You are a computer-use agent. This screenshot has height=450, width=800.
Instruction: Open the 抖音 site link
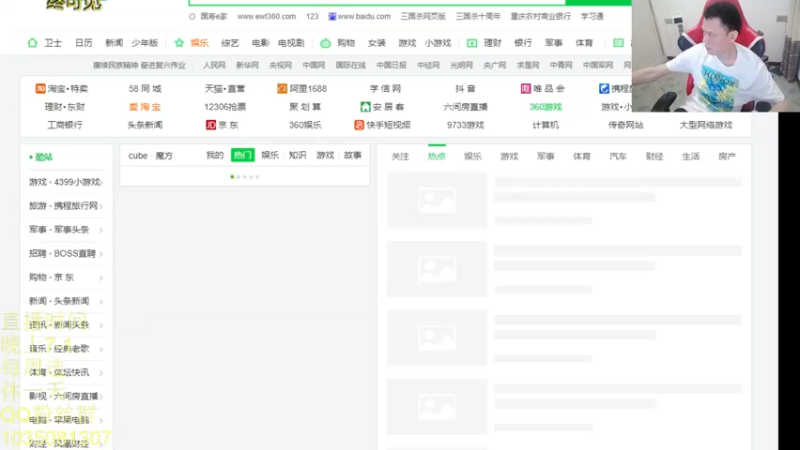[x=465, y=89]
